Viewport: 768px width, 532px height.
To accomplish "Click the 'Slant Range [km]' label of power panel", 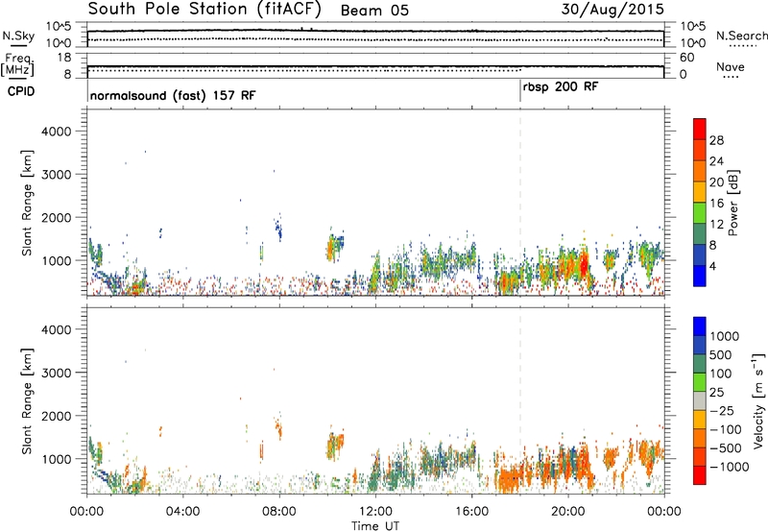I will click(x=27, y=203).
